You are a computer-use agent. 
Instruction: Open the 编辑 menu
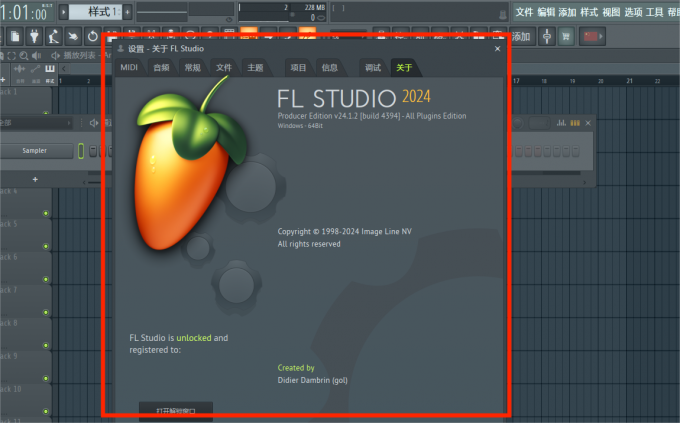tap(546, 12)
